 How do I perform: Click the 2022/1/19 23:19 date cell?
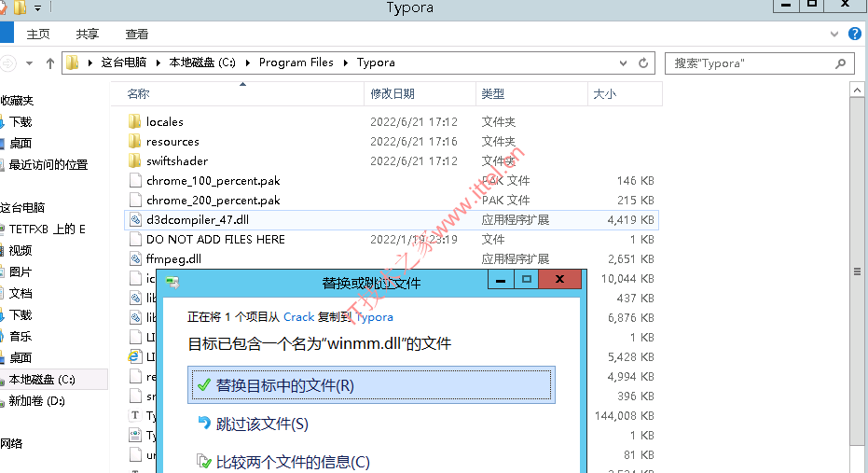414,239
